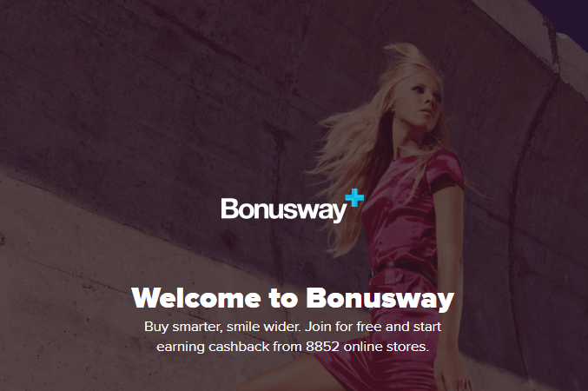Click "Bonusway" in the welcome heading
Image resolution: width=588 pixels, height=391 pixels.
click(380, 299)
